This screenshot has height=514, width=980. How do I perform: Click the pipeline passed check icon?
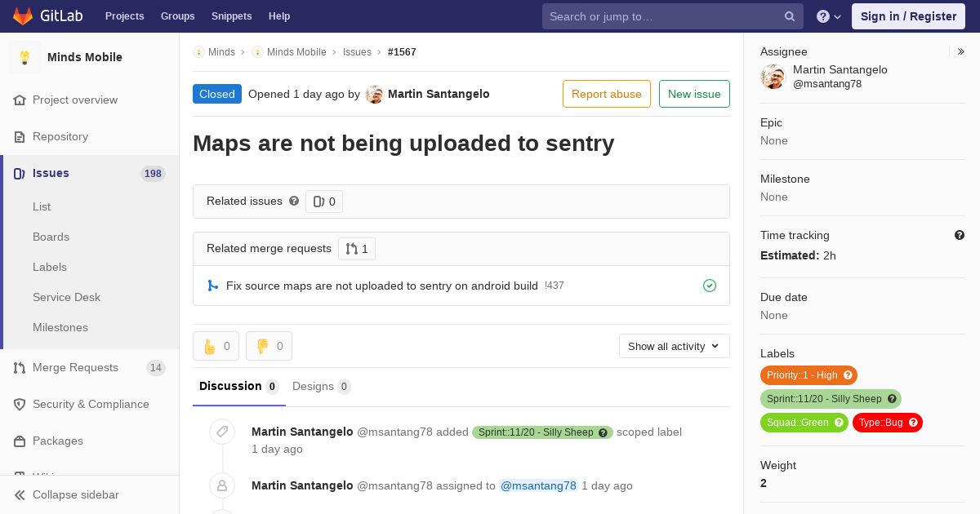(x=710, y=286)
